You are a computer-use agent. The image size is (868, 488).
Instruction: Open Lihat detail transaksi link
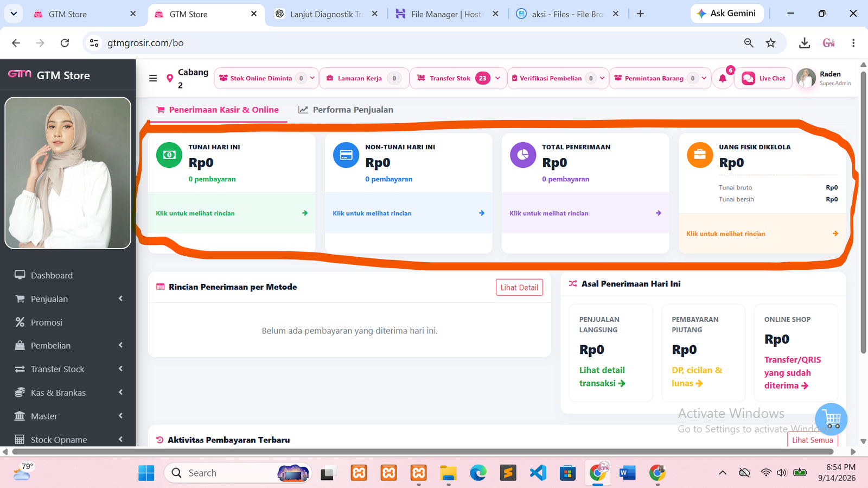tap(602, 376)
